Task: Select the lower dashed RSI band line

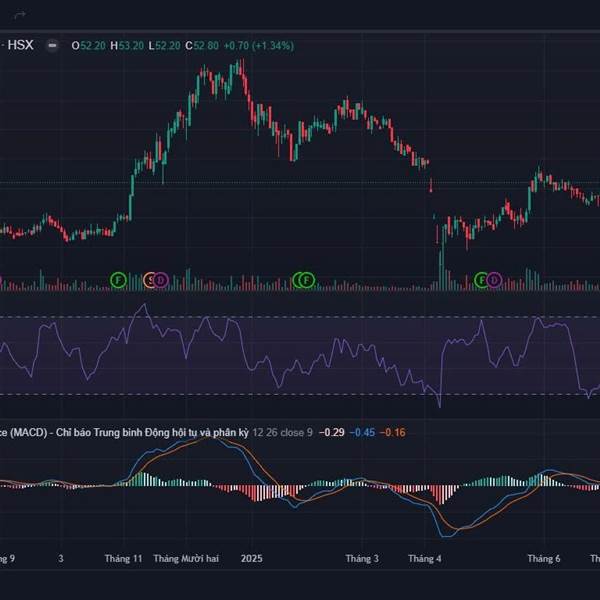Action: 300,394
